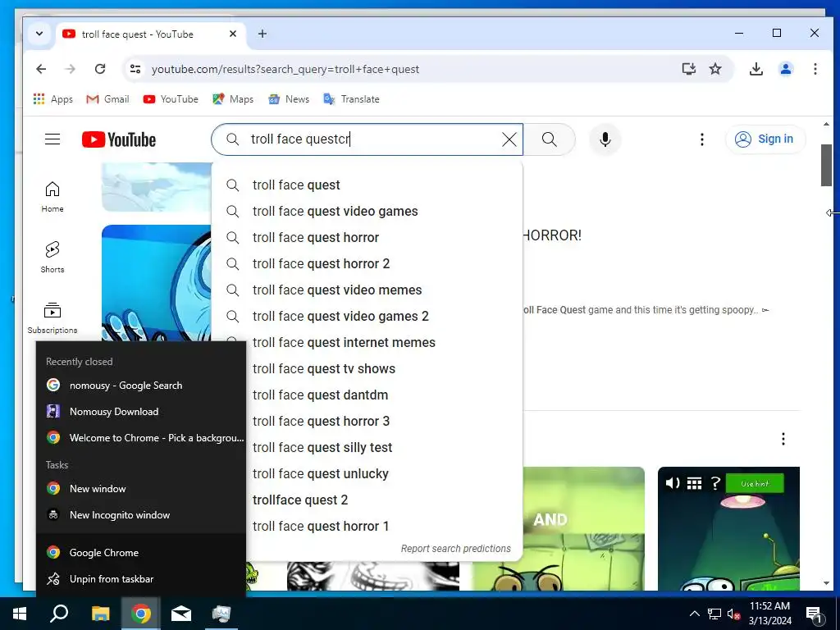Open Shorts in the sidebar

[52, 258]
